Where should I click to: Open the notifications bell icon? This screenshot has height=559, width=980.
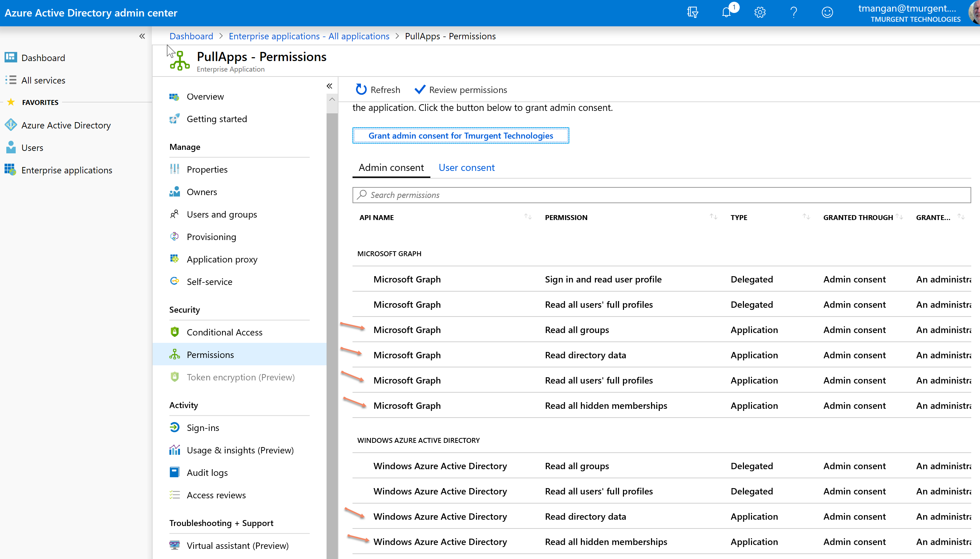coord(726,13)
